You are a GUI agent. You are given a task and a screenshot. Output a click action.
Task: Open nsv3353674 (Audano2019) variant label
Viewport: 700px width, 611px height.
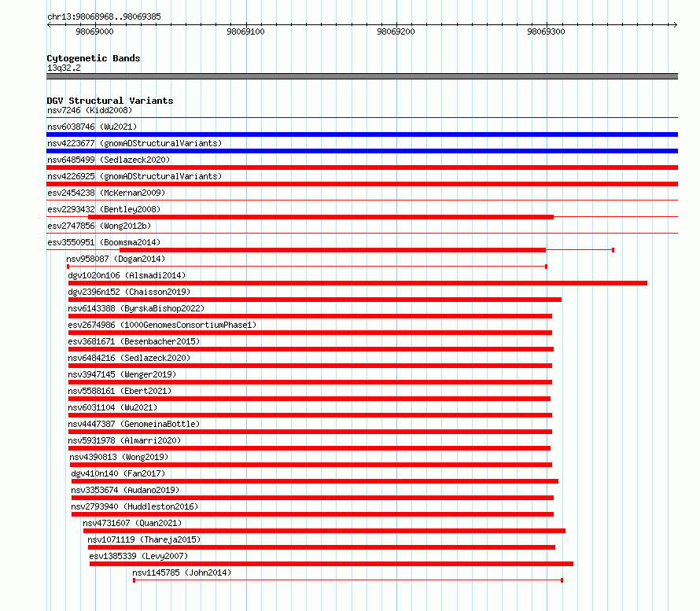click(125, 490)
